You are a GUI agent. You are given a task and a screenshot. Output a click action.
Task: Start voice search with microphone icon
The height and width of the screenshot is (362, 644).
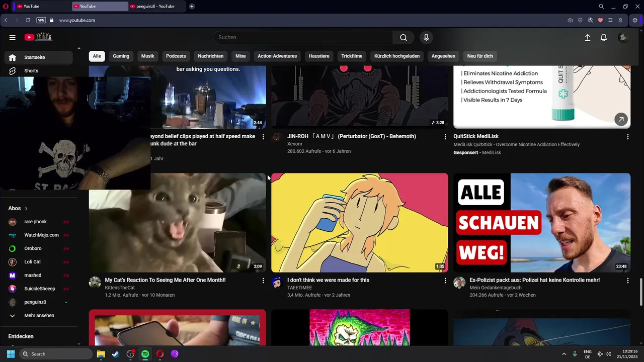pyautogui.click(x=426, y=37)
